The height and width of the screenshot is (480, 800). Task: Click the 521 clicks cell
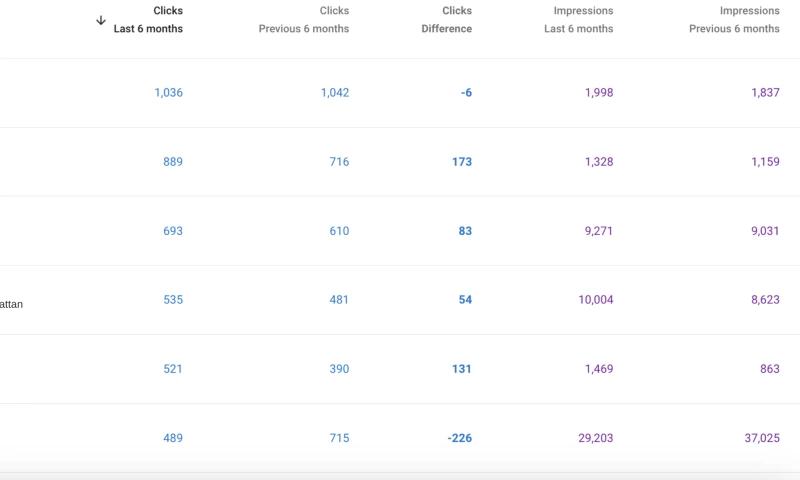(173, 369)
